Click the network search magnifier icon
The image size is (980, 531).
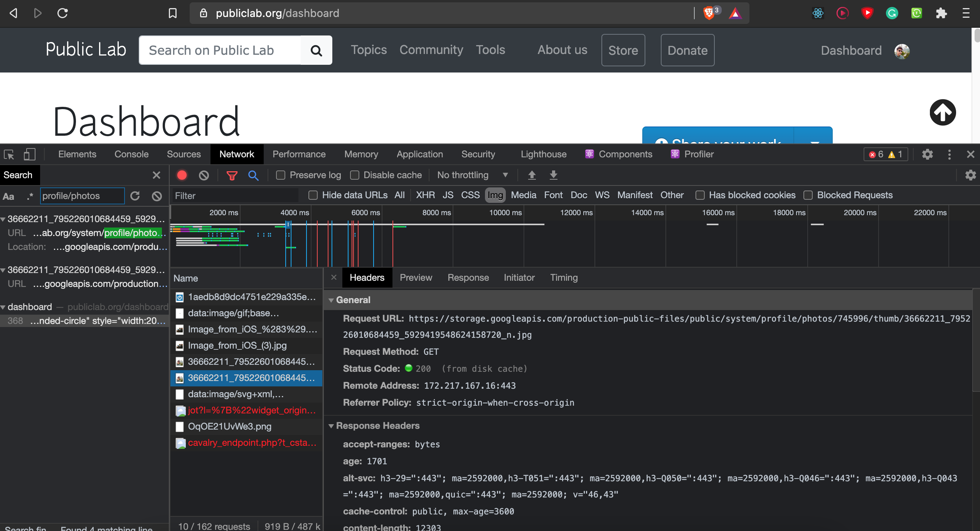click(x=253, y=175)
